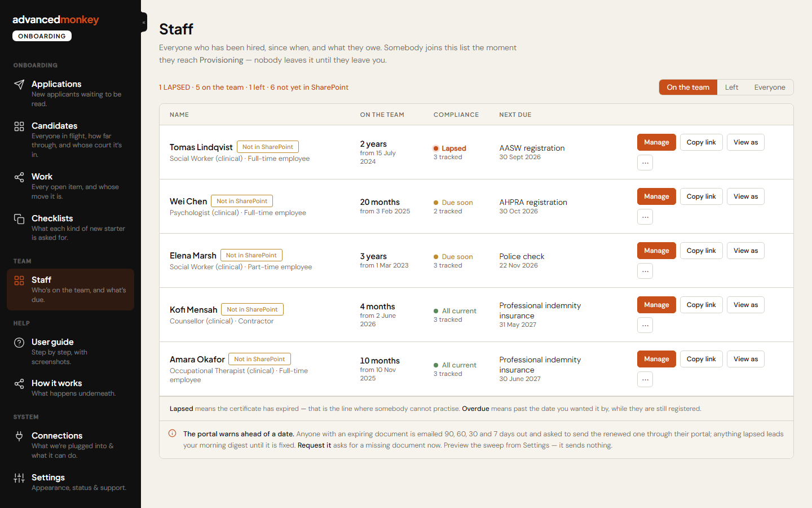Open more options for Amara Okafor

pos(645,379)
